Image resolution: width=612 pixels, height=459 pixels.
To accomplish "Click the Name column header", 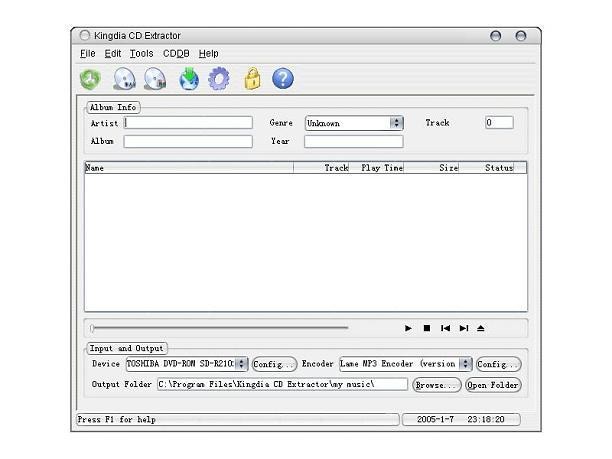I will click(x=189, y=168).
